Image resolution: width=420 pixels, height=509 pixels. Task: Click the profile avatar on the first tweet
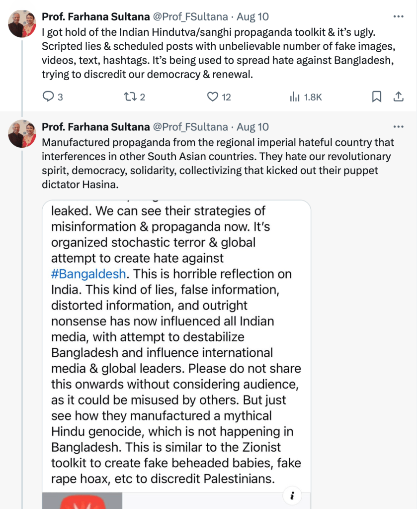(22, 23)
